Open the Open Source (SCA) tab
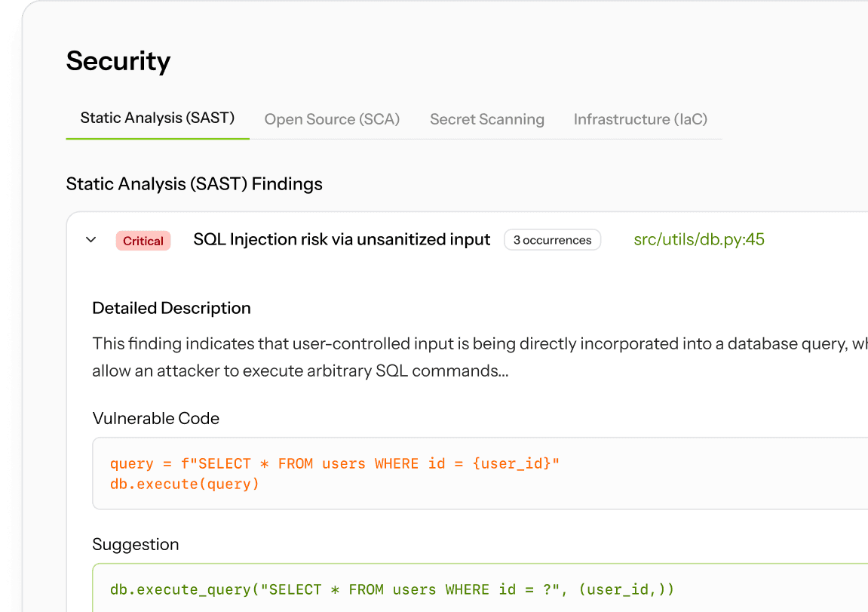The image size is (868, 612). point(332,119)
